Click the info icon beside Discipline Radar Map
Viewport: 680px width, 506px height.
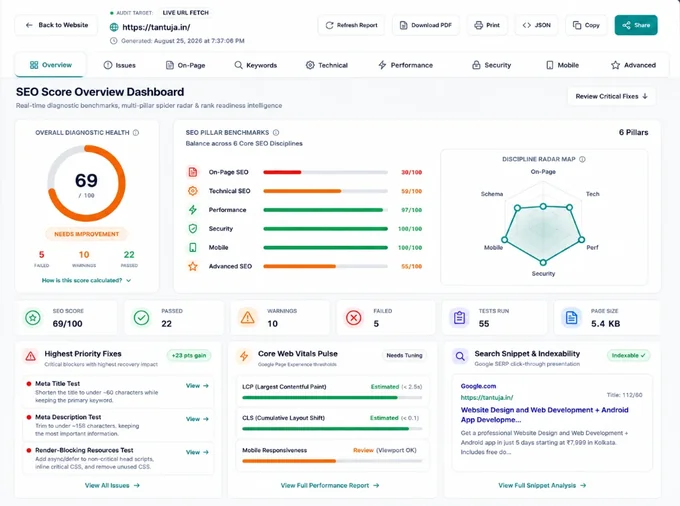tap(582, 159)
